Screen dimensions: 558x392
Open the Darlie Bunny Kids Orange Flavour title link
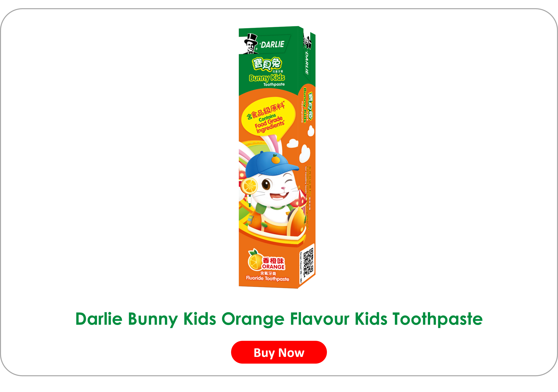[279, 319]
